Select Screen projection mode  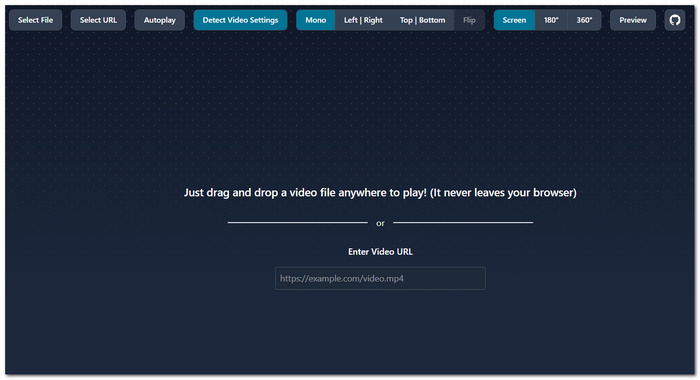514,20
